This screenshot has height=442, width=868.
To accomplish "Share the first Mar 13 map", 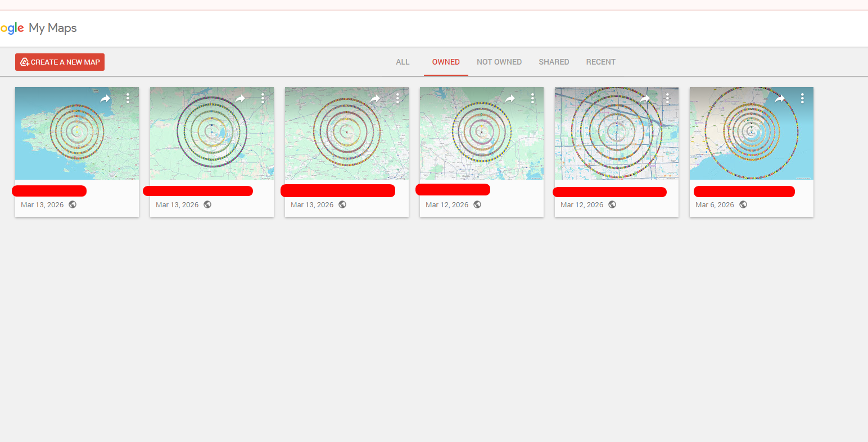I will 105,98.
